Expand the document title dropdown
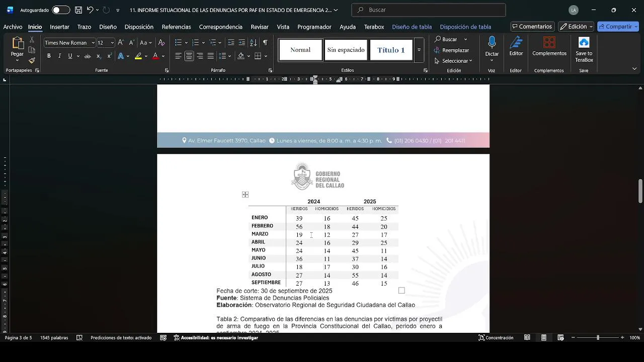644x362 pixels. click(336, 10)
